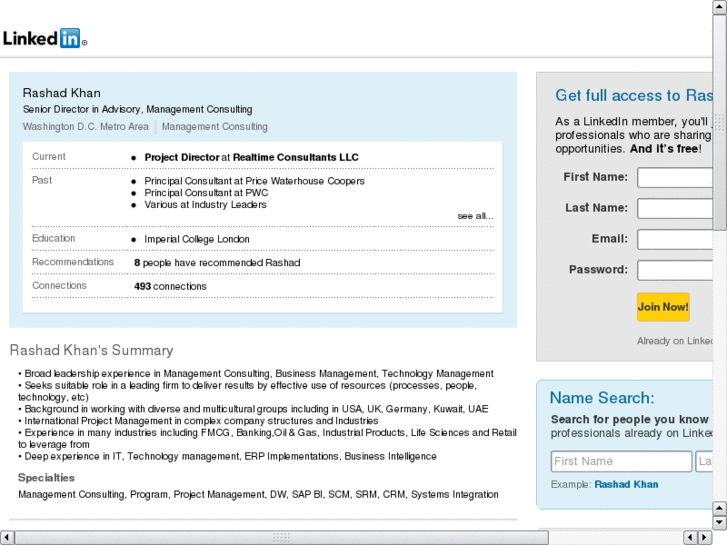This screenshot has width=727, height=545.
Task: Focus the Email input field
Action: click(x=675, y=239)
